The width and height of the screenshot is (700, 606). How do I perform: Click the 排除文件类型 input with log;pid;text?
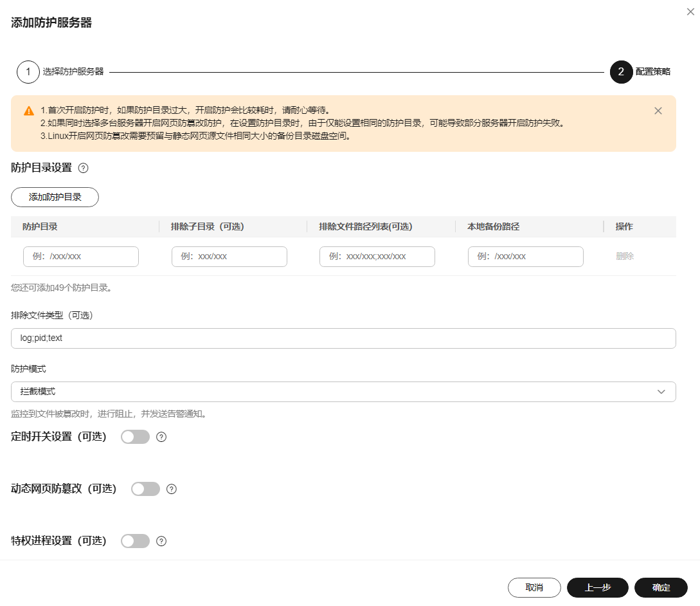tap(343, 338)
